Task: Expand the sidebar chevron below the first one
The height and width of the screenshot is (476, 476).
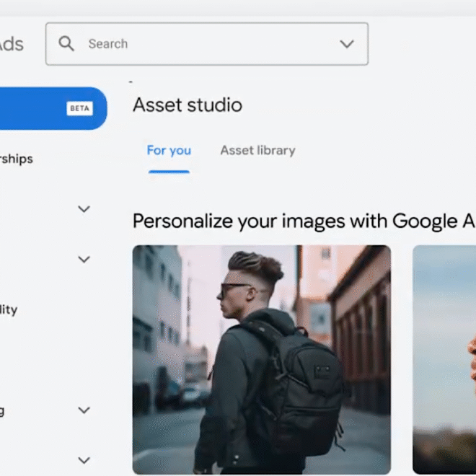Action: click(x=84, y=259)
